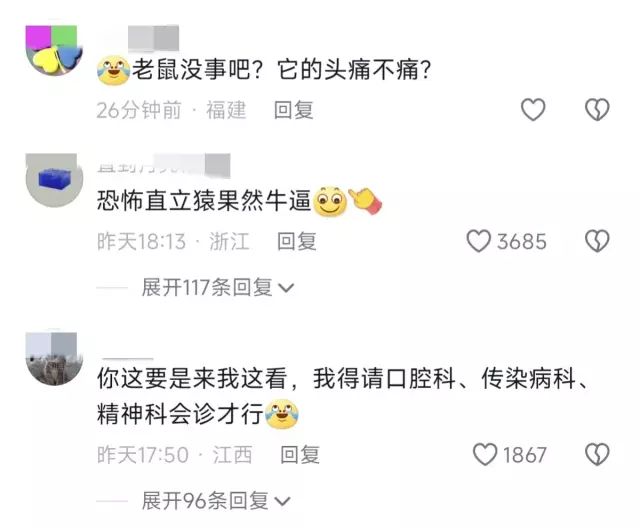Reply to the Zhejiang comment
This screenshot has width=640, height=527.
pos(297,241)
